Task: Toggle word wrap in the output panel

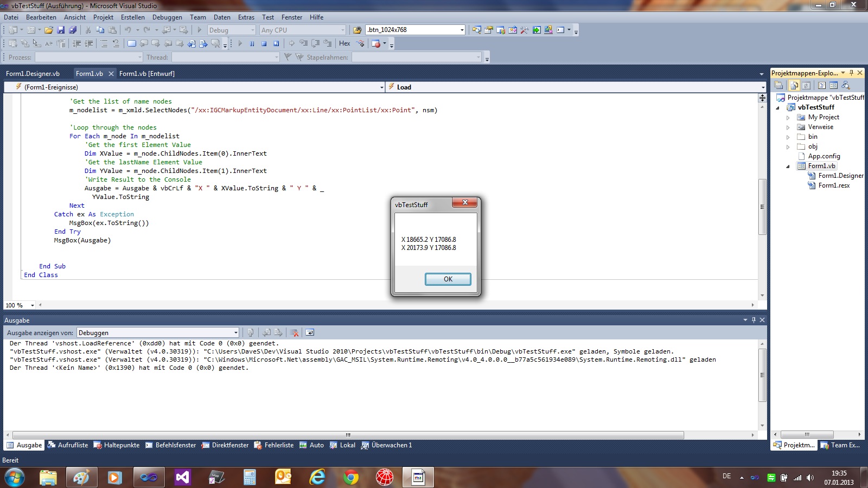Action: [310, 332]
